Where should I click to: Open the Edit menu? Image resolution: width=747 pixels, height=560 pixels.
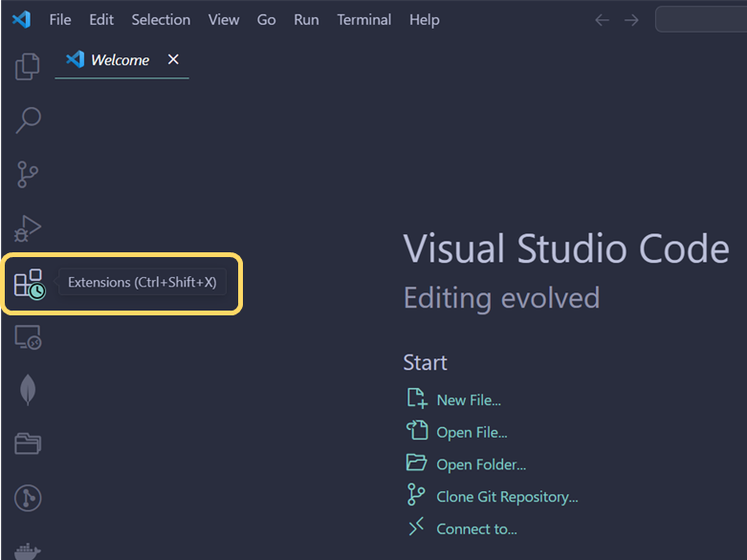101,19
